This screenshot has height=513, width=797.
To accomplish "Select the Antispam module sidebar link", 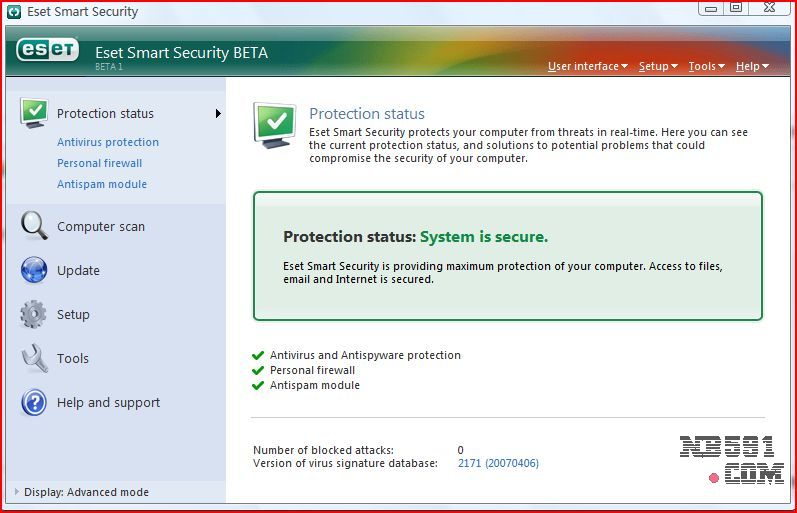I will click(102, 184).
